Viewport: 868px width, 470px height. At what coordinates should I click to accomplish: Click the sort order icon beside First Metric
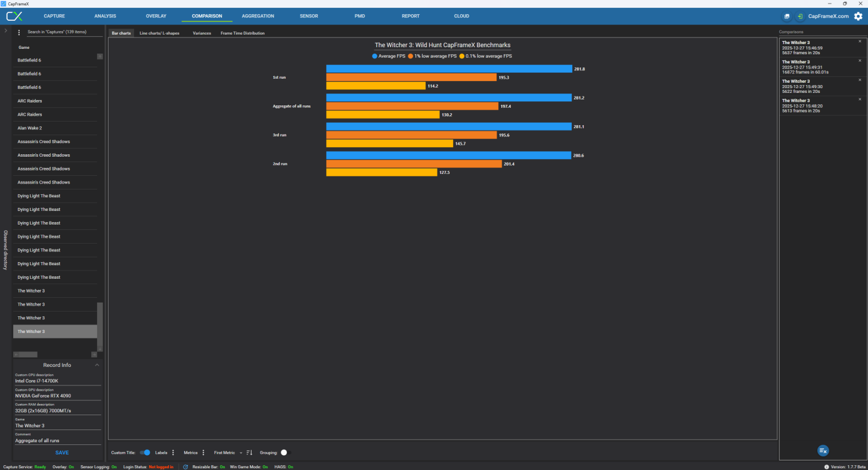(x=250, y=453)
